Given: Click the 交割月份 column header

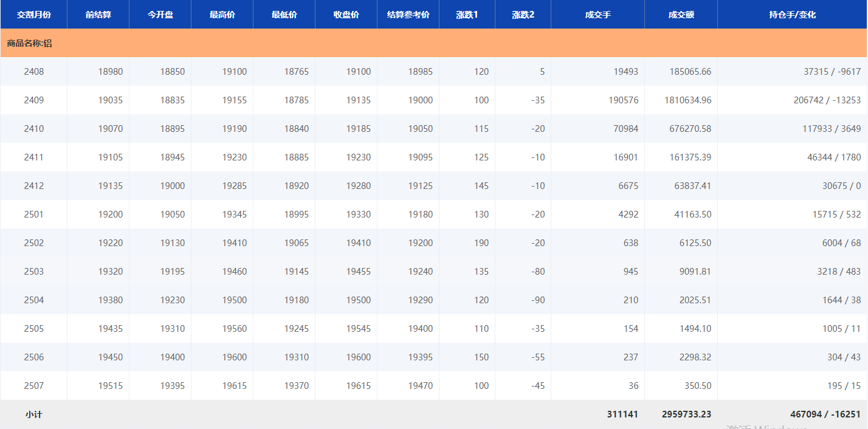Looking at the screenshot, I should click(x=34, y=15).
